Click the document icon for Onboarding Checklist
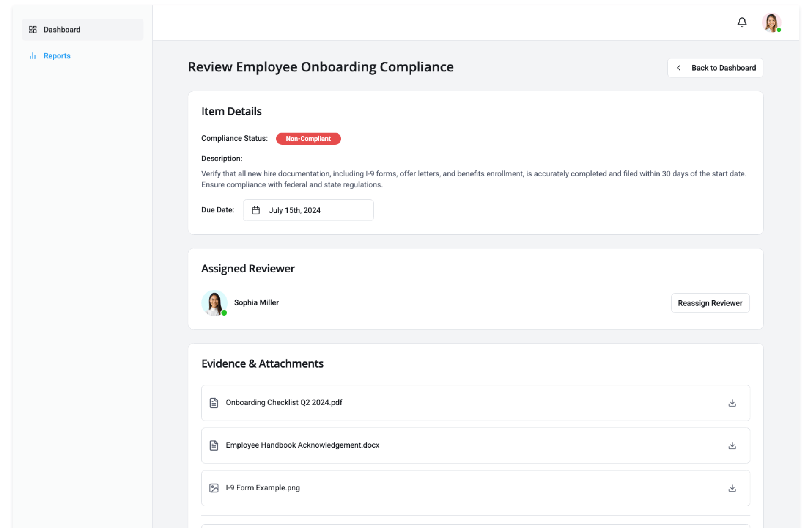The image size is (812, 528). [x=214, y=403]
